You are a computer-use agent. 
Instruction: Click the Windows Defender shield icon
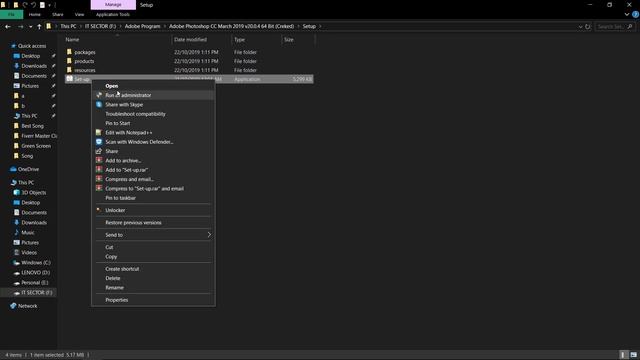click(99, 142)
